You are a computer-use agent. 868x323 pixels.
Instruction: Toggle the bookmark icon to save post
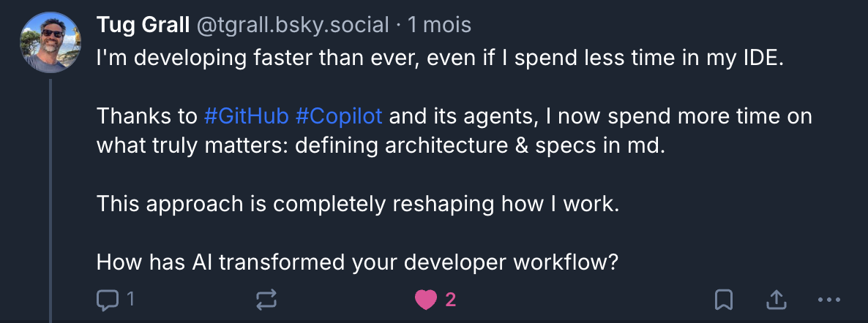724,299
